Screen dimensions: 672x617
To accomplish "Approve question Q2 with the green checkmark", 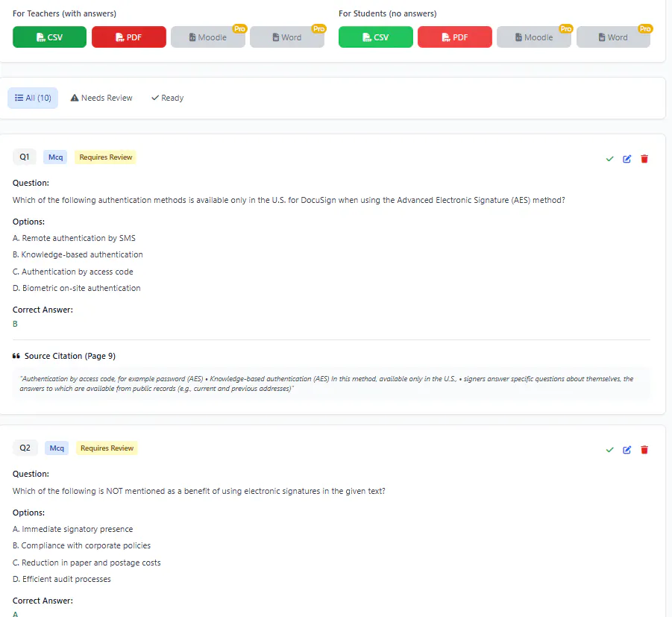I will [609, 450].
